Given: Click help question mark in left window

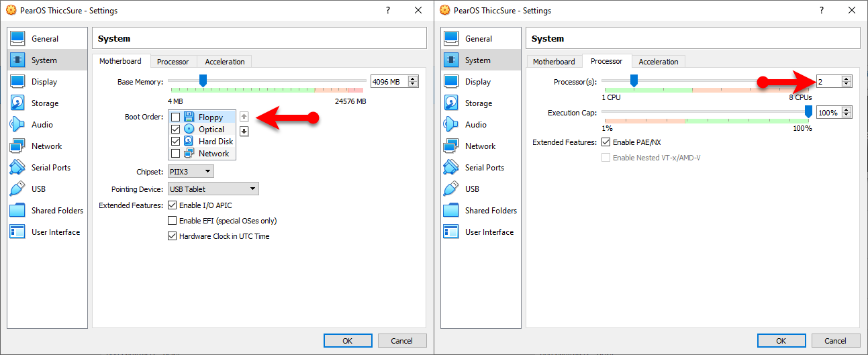Looking at the screenshot, I should coord(388,10).
